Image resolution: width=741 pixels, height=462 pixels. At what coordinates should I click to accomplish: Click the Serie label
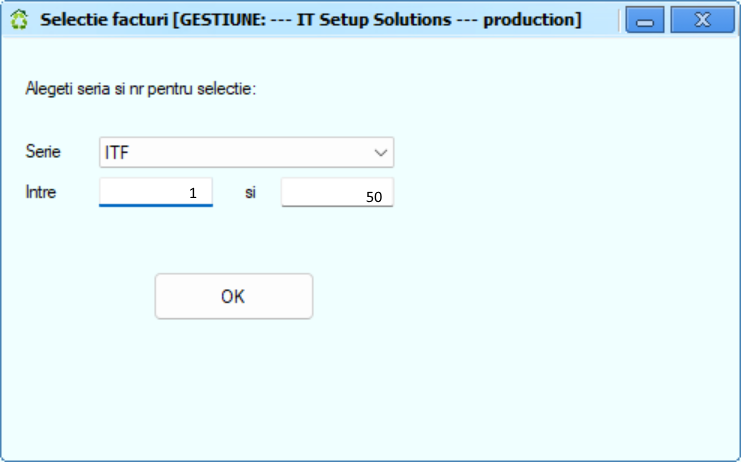[43, 152]
